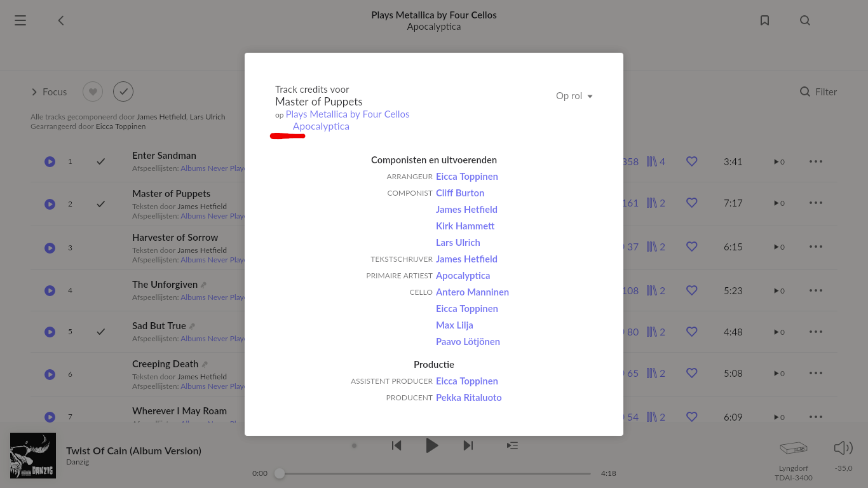This screenshot has height=488, width=868.
Task: Favorite Wherever I May Roam with heart
Action: [x=692, y=417]
